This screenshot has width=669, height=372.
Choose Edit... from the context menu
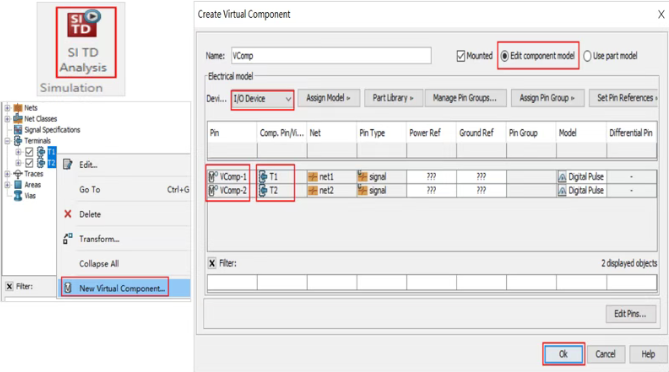click(x=88, y=165)
